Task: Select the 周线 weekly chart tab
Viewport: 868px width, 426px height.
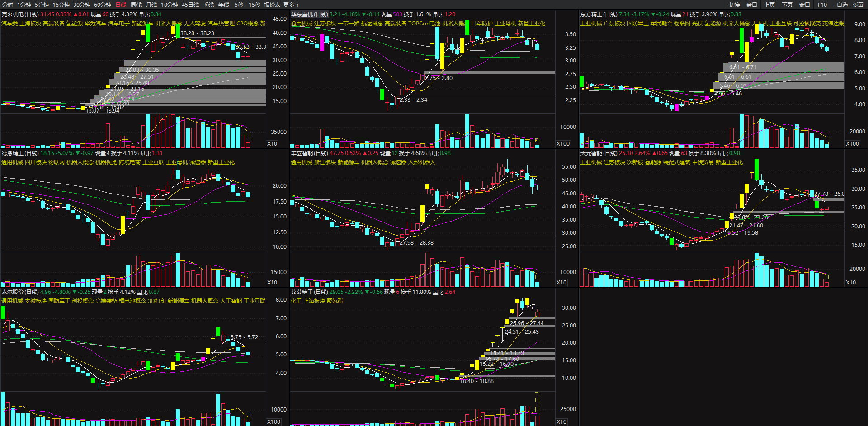Action: click(136, 5)
